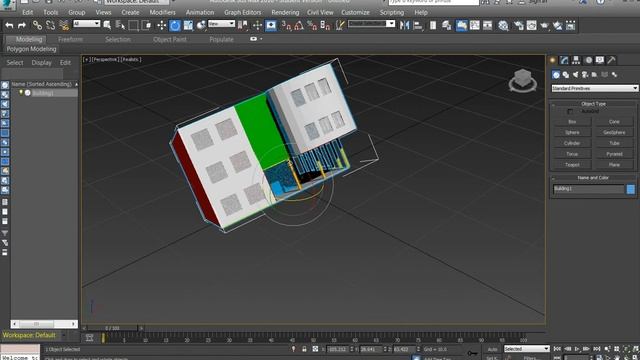640x360 pixels.
Task: Choose the Rectangular Selection Region tool
Action: [133, 26]
